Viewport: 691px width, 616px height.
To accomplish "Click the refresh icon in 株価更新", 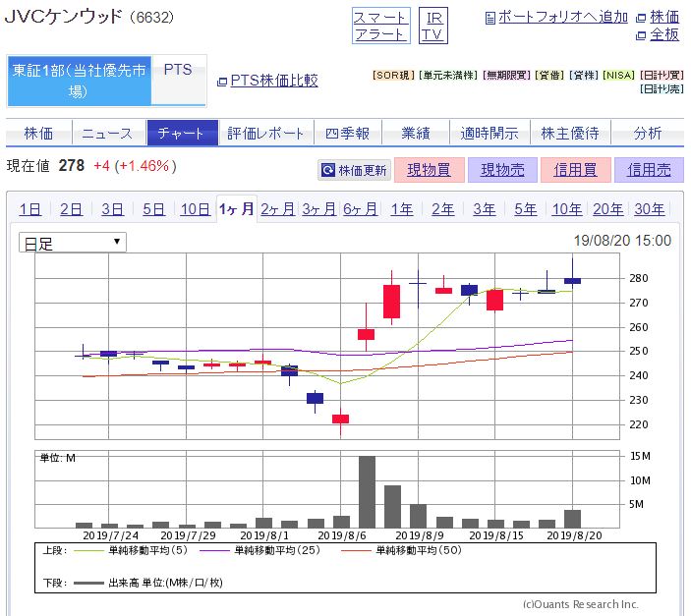I will click(328, 170).
